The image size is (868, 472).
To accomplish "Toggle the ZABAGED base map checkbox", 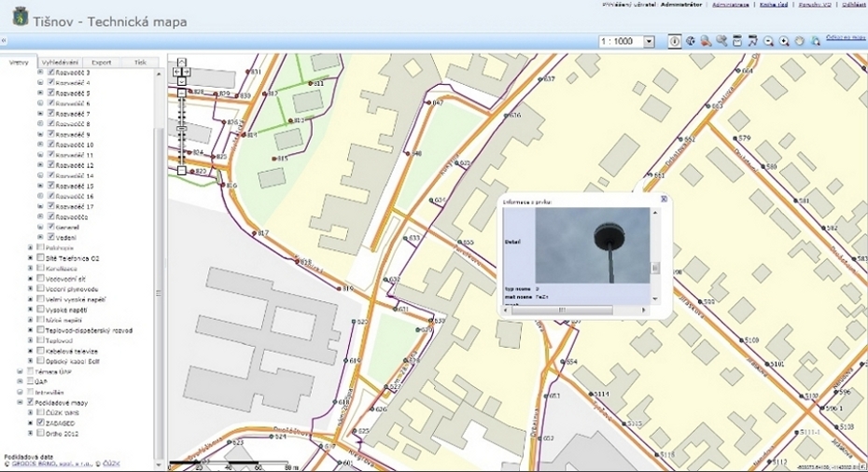I will (x=42, y=423).
